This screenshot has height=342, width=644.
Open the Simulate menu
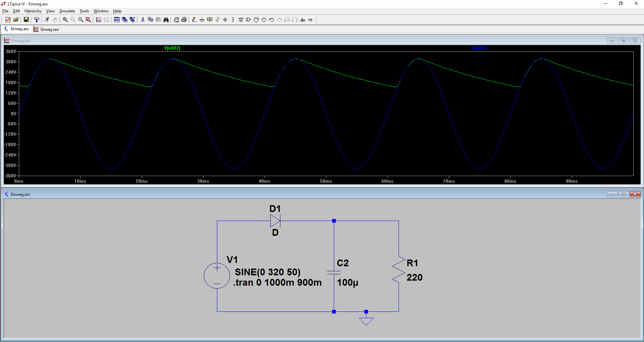point(67,11)
